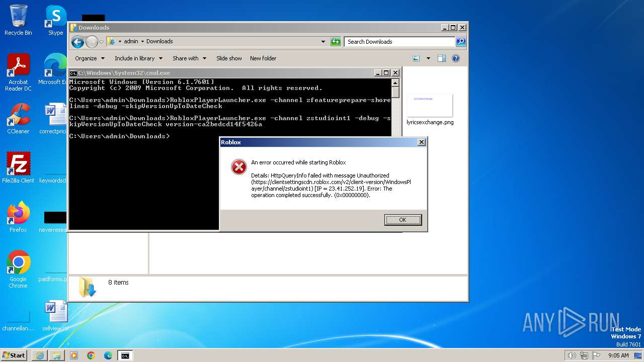Maximize the cmd.exe window
This screenshot has width=644, height=362.
click(x=386, y=73)
